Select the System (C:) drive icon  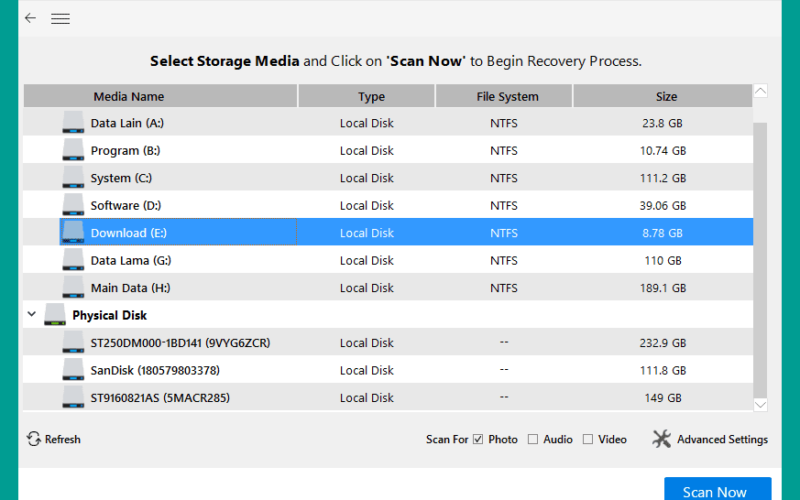(x=73, y=178)
